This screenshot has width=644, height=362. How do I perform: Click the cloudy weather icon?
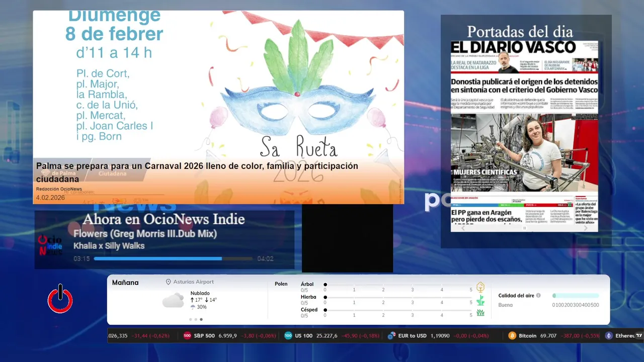click(x=173, y=301)
